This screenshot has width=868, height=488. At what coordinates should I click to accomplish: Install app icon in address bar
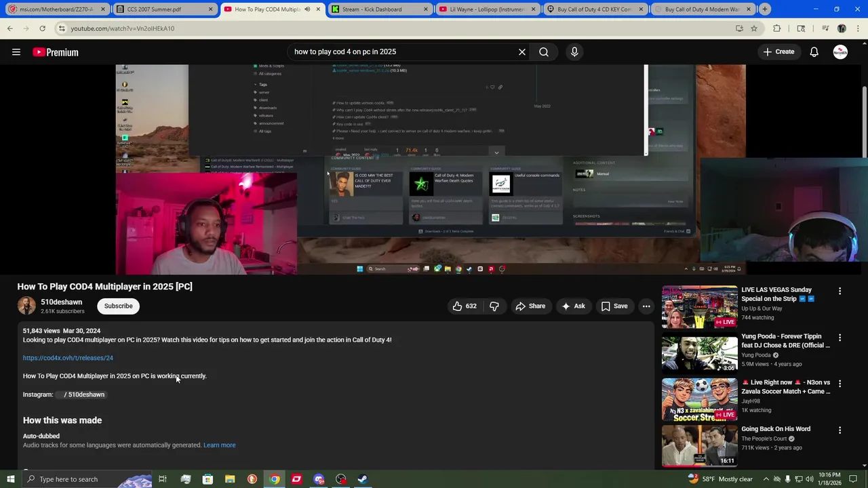tap(739, 28)
